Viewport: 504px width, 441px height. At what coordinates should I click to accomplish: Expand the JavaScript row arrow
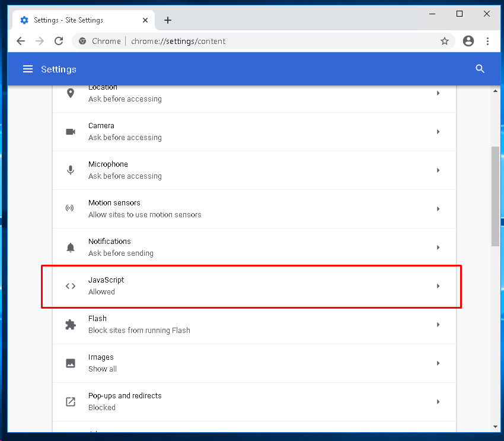click(438, 286)
